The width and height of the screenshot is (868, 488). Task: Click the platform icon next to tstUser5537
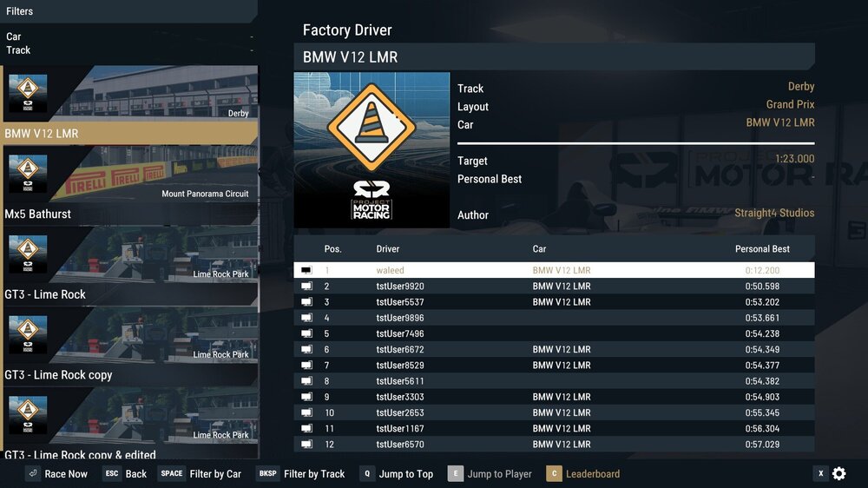[x=306, y=302]
